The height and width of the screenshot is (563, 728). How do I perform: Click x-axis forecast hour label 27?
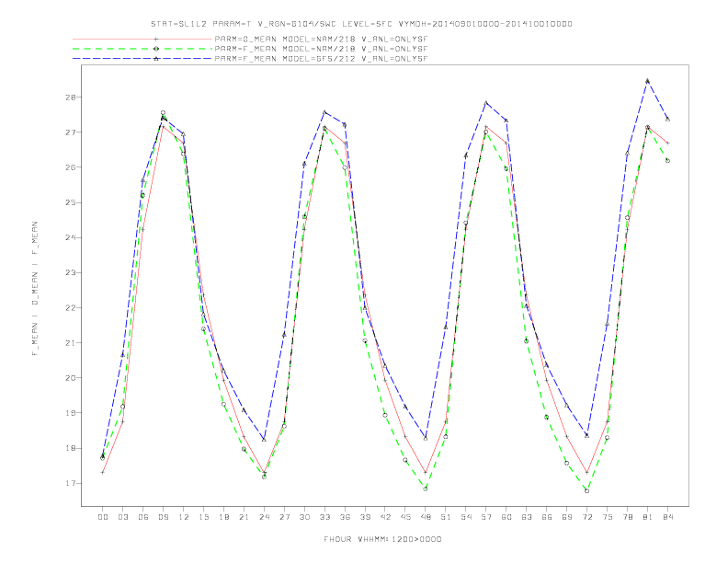(285, 517)
